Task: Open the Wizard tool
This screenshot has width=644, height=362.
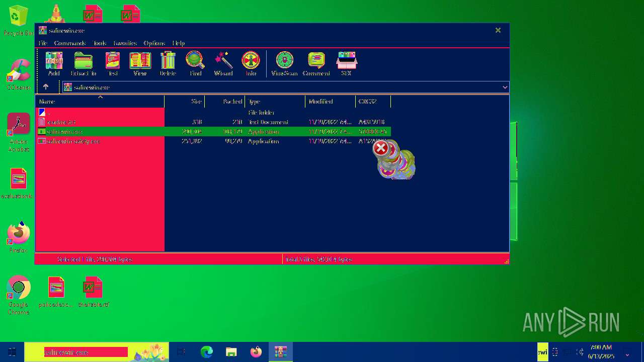Action: pos(223,63)
